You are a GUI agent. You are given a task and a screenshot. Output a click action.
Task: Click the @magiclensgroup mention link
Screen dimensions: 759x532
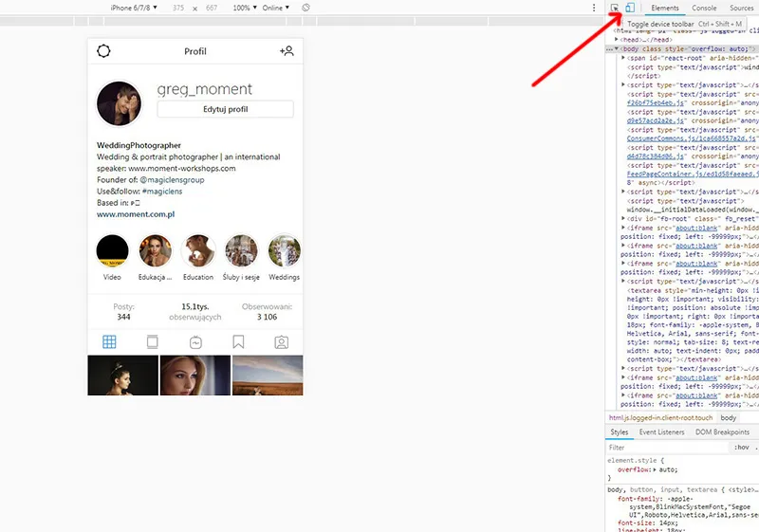(x=172, y=180)
